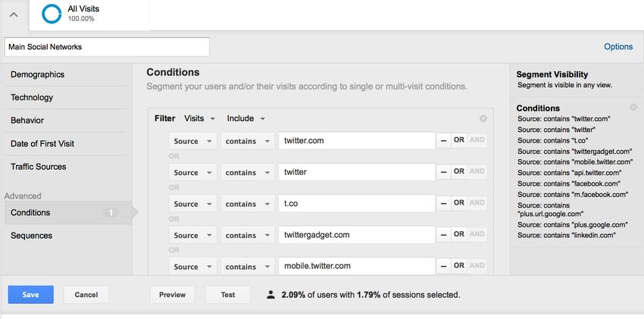The height and width of the screenshot is (319, 644).
Task: Clear Conditions summary with its X icon
Action: point(633,108)
